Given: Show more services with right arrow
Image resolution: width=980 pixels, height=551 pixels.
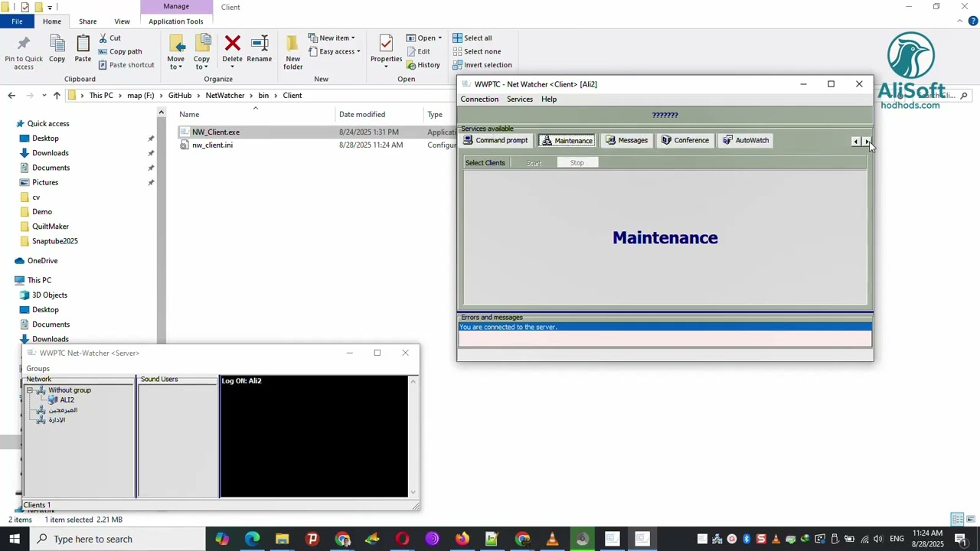Looking at the screenshot, I should pos(867,141).
